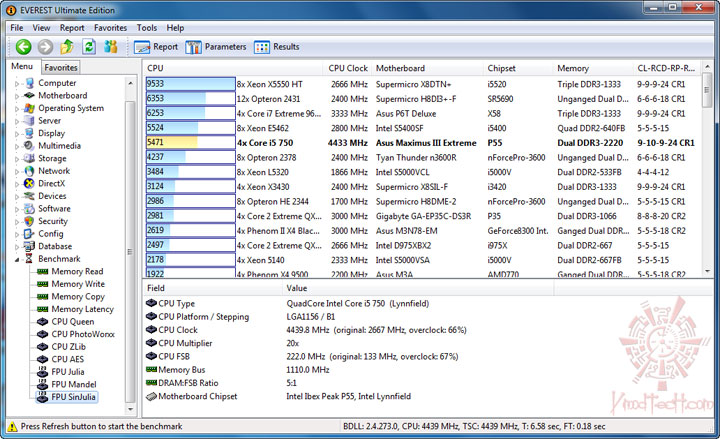Click the Manage users toolbar icon
The width and height of the screenshot is (720, 439).
click(x=111, y=46)
